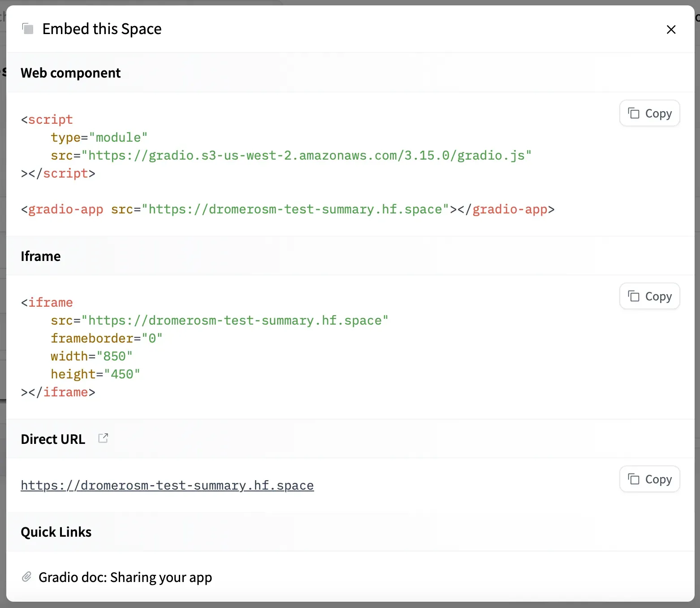The height and width of the screenshot is (608, 700).
Task: Click the width="850" attribute in iframe code
Action: pos(91,356)
